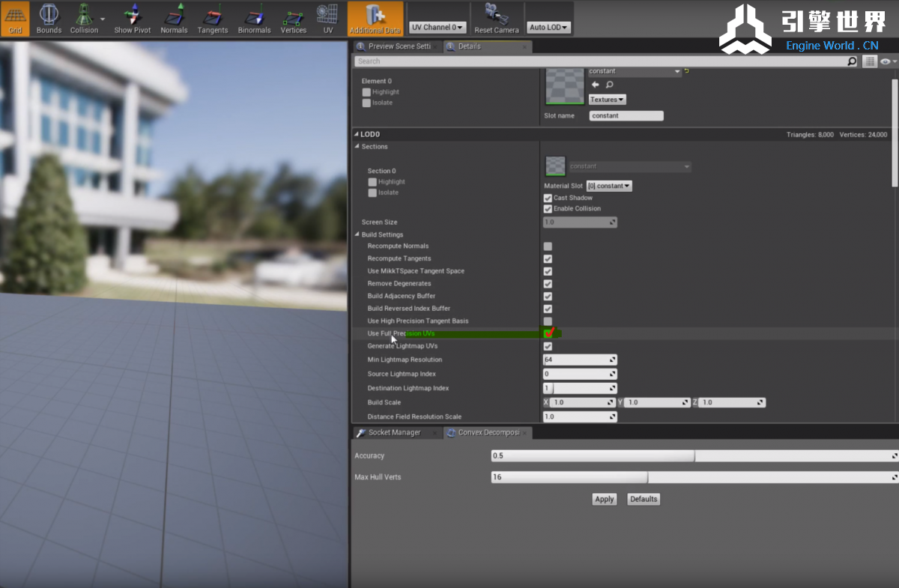Collapse the Build Settings section
This screenshot has height=588, width=899.
(x=357, y=235)
